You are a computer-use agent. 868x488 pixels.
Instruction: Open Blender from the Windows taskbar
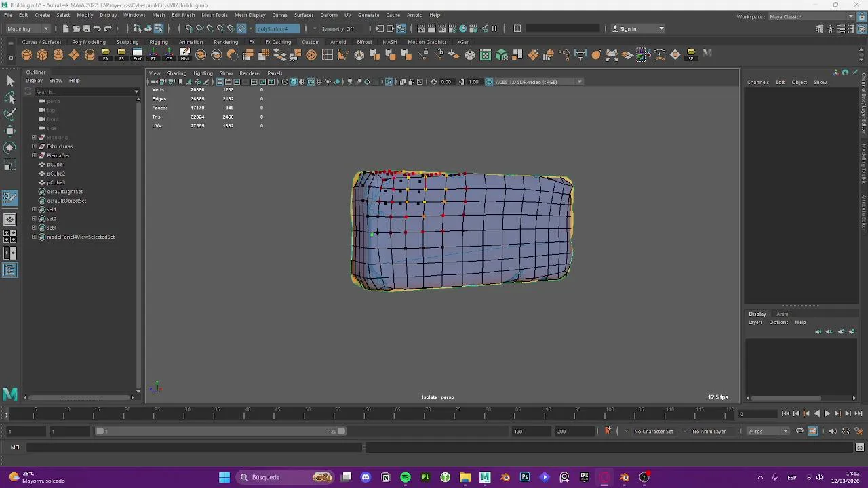point(625,477)
